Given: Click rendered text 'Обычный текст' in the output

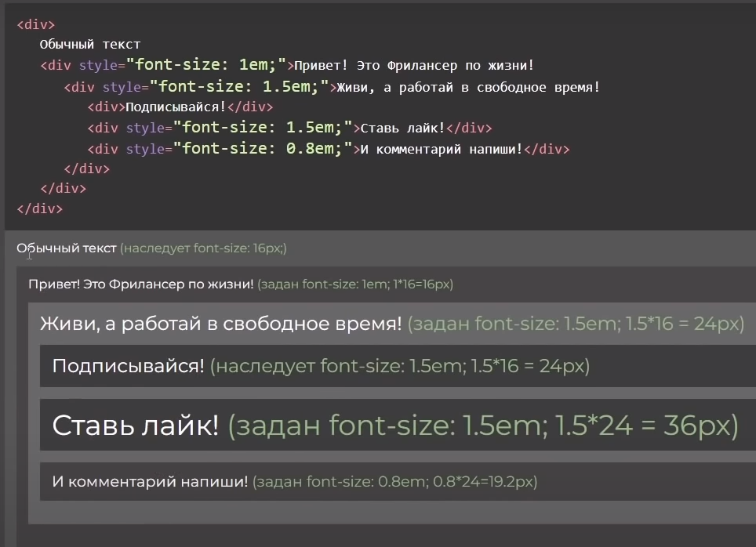Looking at the screenshot, I should [67, 248].
